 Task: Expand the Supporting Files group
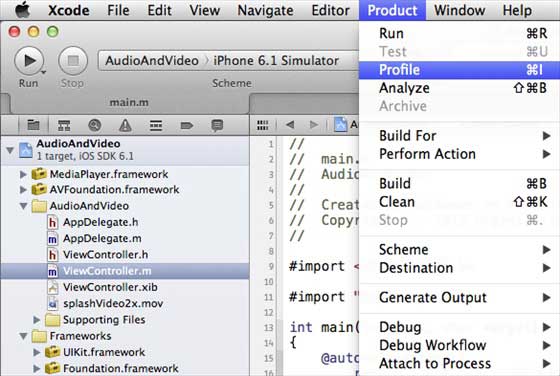(x=36, y=320)
